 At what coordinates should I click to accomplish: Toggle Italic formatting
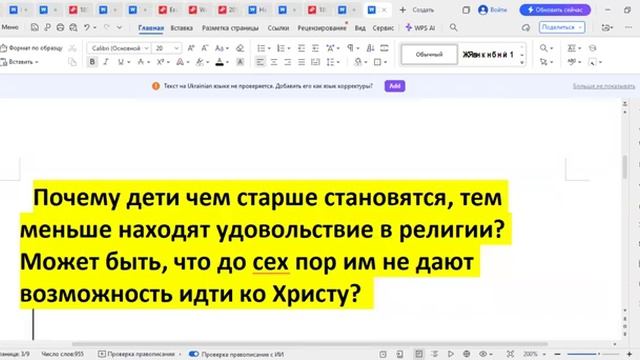106,62
